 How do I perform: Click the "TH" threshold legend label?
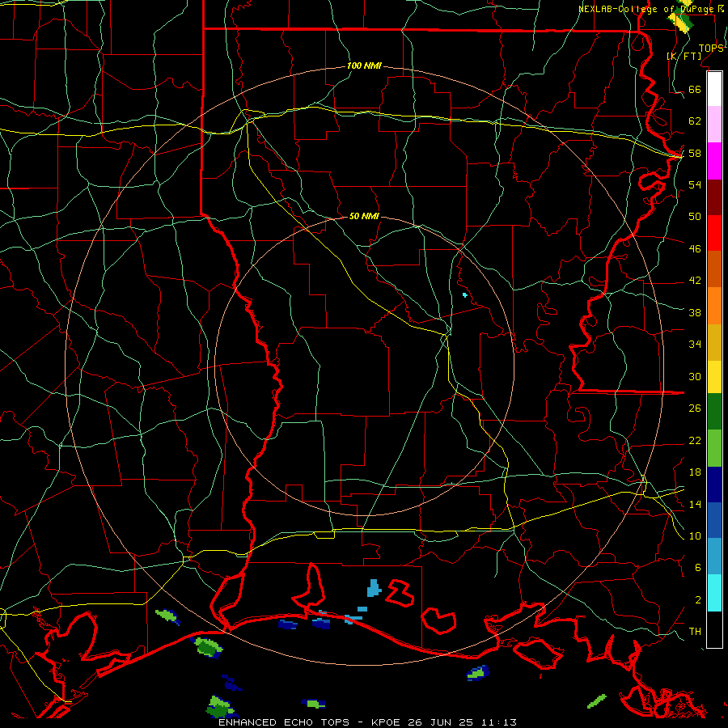click(695, 631)
